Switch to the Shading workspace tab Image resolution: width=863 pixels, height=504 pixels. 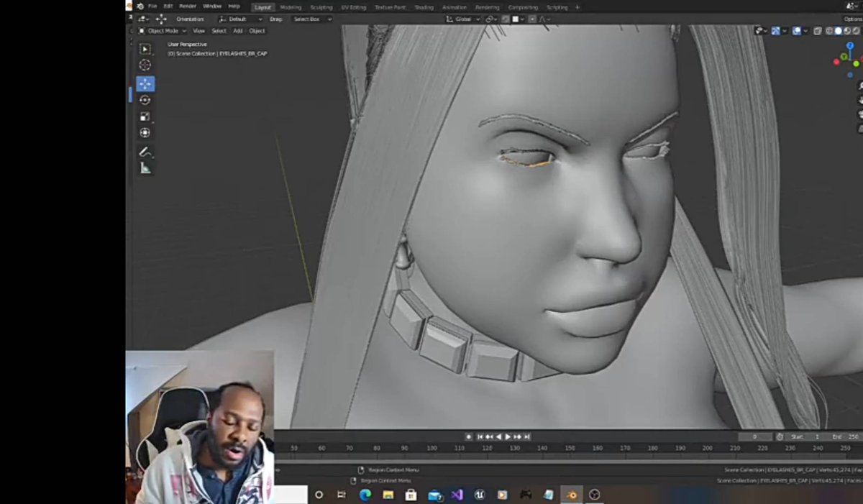(x=424, y=7)
